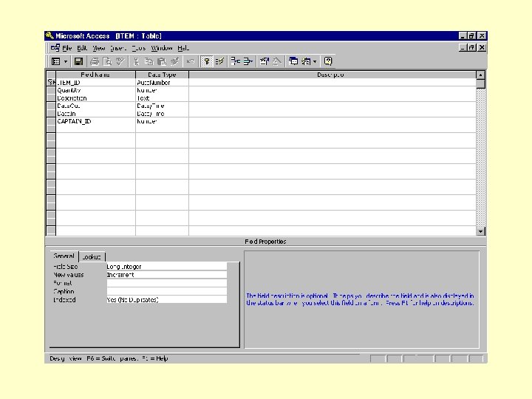Click the DateOut row Date/Time data type
The height and width of the screenshot is (399, 532).
pos(162,106)
